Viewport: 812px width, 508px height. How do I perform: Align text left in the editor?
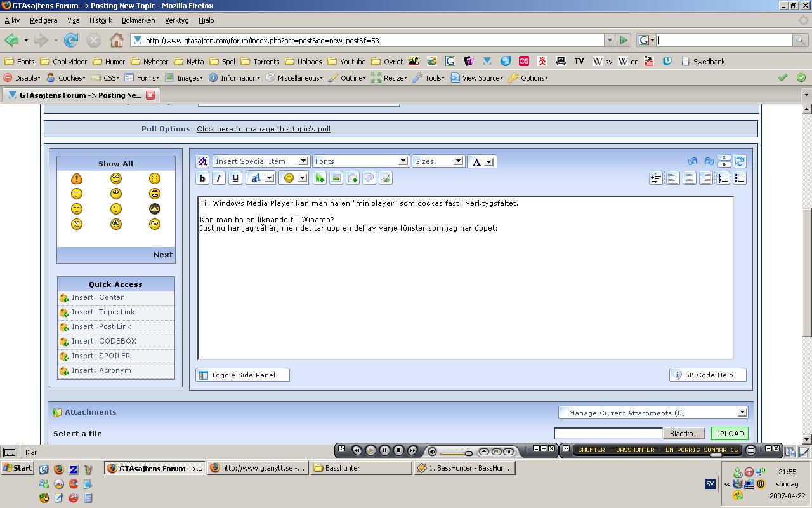click(673, 178)
